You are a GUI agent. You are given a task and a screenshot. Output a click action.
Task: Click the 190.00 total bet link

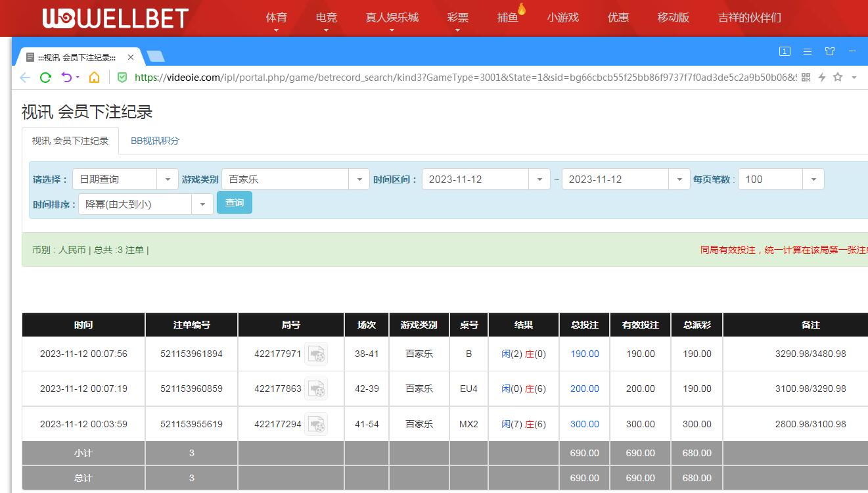584,354
